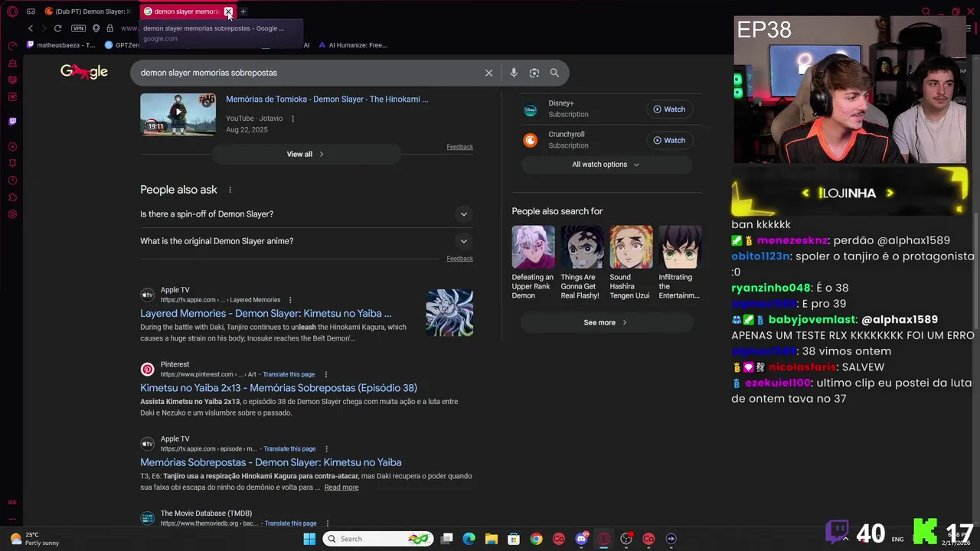Open the sidebar pinboards pin icon

pyautogui.click(x=12, y=163)
